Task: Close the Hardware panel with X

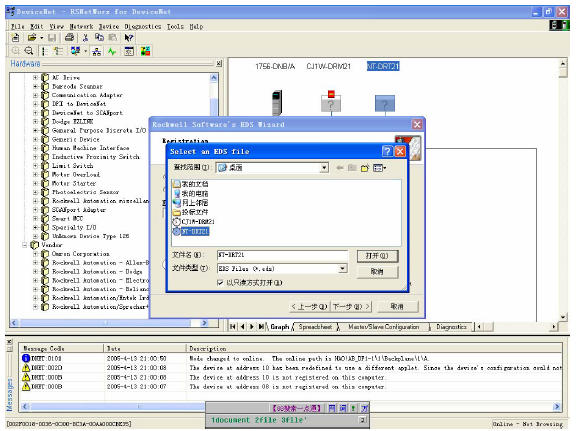Action: tap(219, 63)
